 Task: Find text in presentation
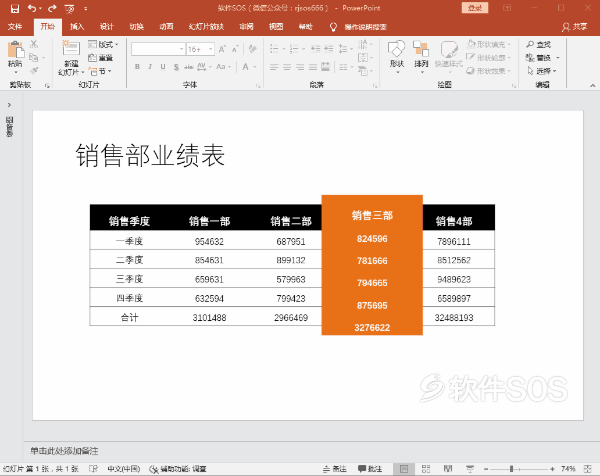pyautogui.click(x=538, y=44)
